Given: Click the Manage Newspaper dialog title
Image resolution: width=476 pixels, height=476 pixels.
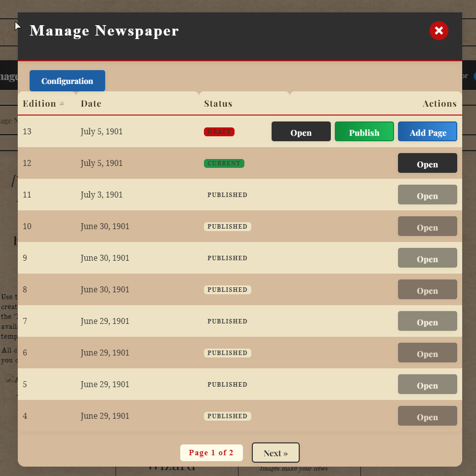Looking at the screenshot, I should click(x=104, y=31).
